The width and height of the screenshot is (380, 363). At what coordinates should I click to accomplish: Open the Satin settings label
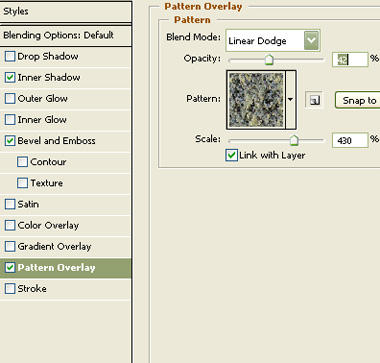pyautogui.click(x=28, y=204)
